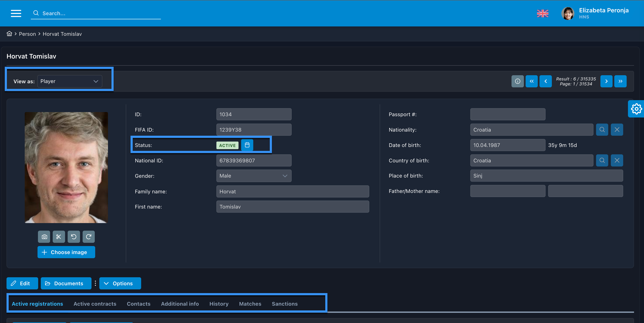The width and height of the screenshot is (644, 323).
Task: Go to the previous result
Action: click(x=546, y=81)
